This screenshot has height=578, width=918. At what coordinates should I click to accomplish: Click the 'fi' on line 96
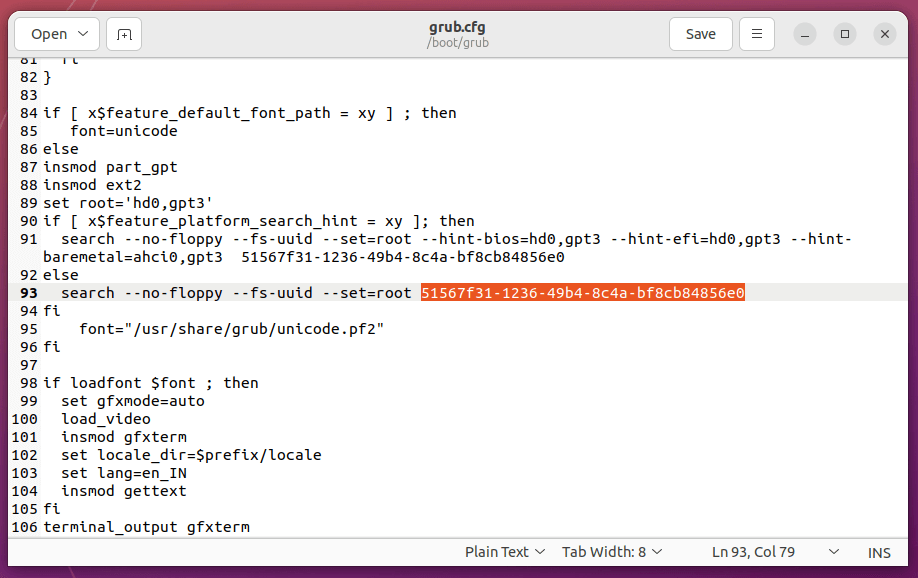pyautogui.click(x=52, y=347)
